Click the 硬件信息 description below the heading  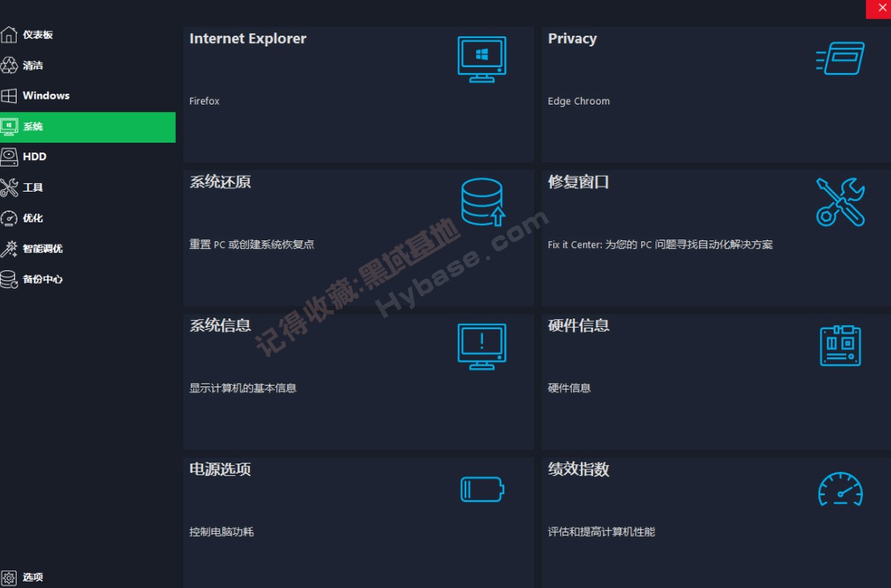(x=569, y=389)
